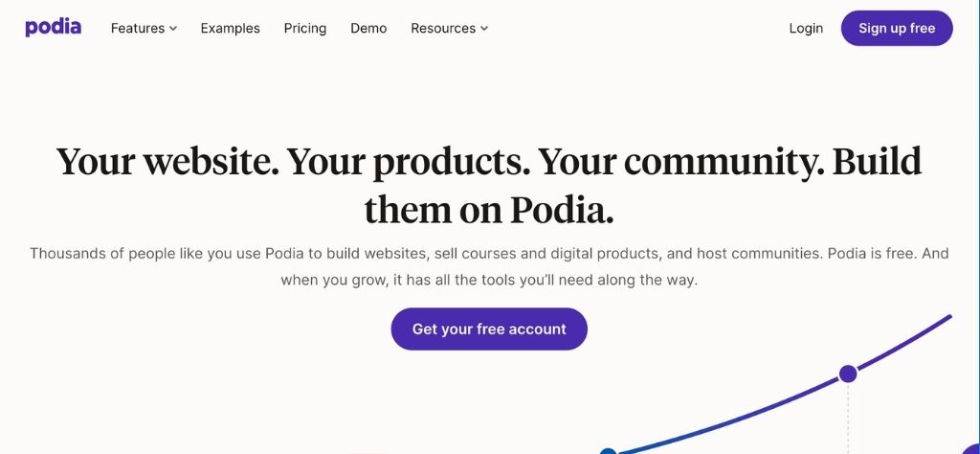Viewport: 980px width, 454px height.
Task: Open the Features menu label
Action: (x=138, y=29)
